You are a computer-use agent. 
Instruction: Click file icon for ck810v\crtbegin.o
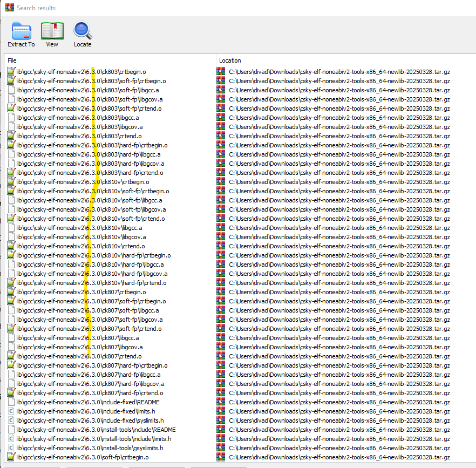click(x=11, y=181)
